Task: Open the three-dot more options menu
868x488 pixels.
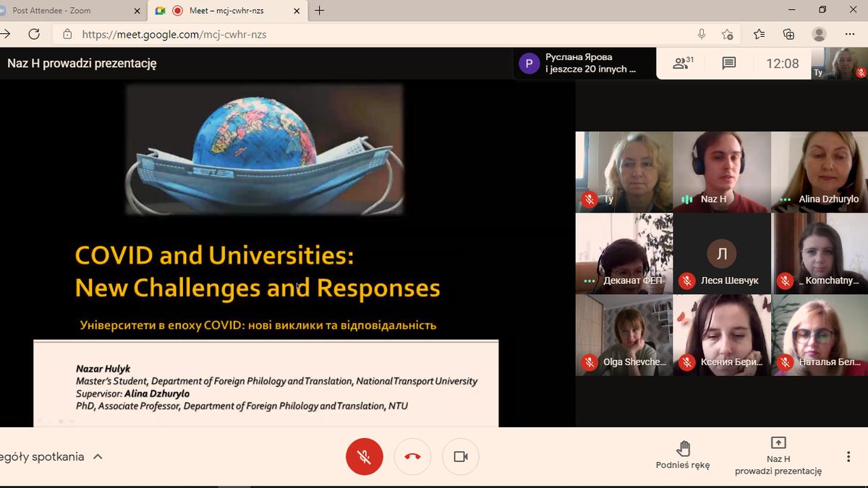Action: pyautogui.click(x=848, y=457)
